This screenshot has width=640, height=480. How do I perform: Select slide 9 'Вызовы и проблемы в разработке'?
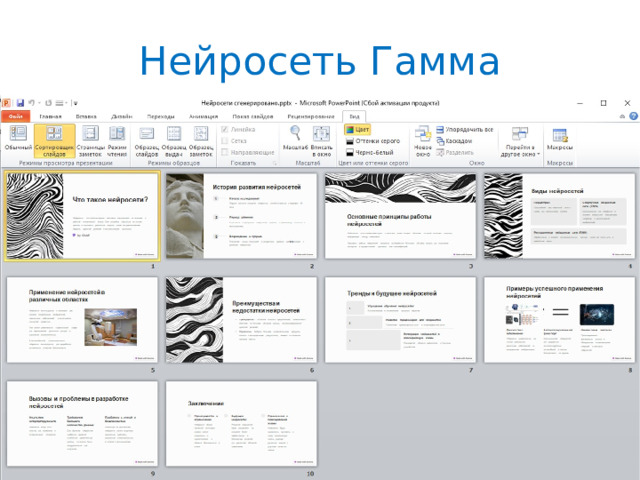click(82, 424)
